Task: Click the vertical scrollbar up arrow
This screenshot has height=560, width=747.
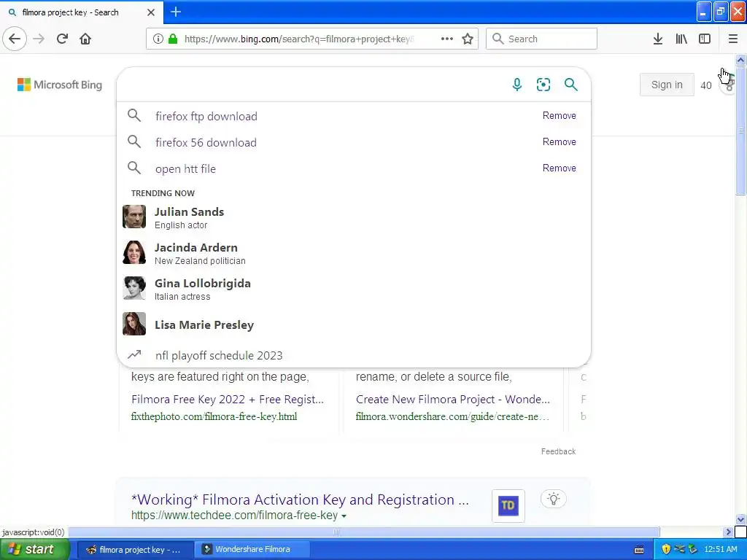Action: [x=740, y=61]
